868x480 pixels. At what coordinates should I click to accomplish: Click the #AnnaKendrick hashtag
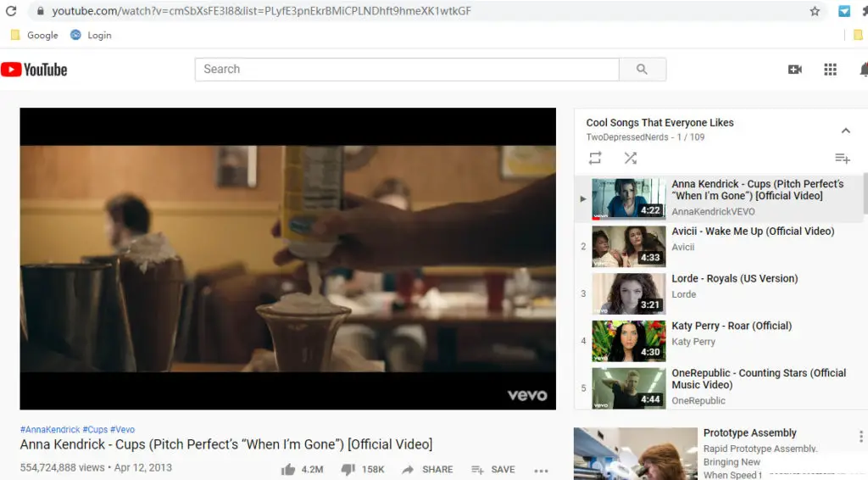pos(50,430)
